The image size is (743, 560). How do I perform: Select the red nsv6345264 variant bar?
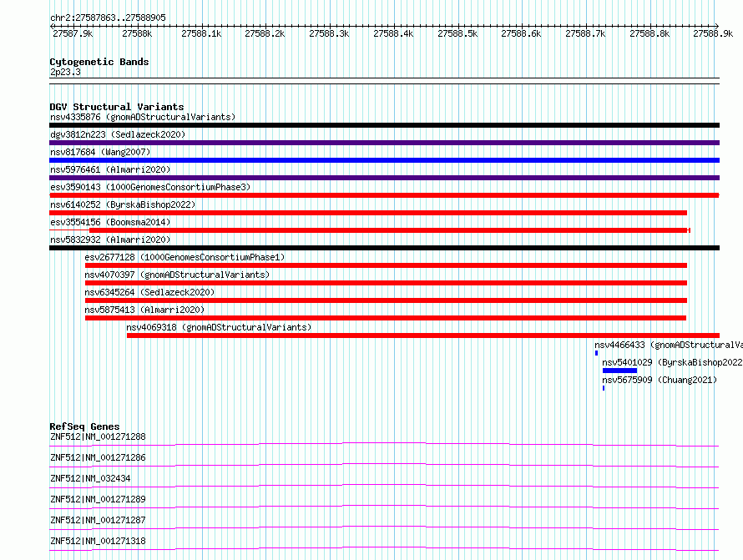click(x=386, y=300)
